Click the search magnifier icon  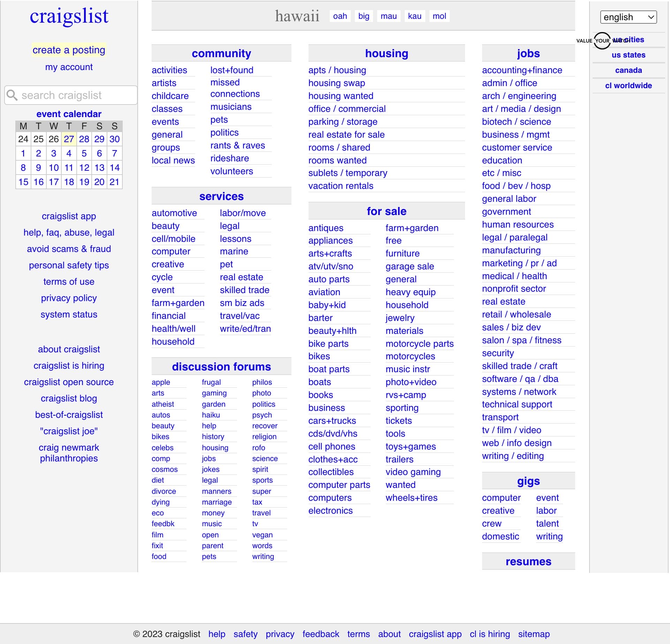coord(12,95)
